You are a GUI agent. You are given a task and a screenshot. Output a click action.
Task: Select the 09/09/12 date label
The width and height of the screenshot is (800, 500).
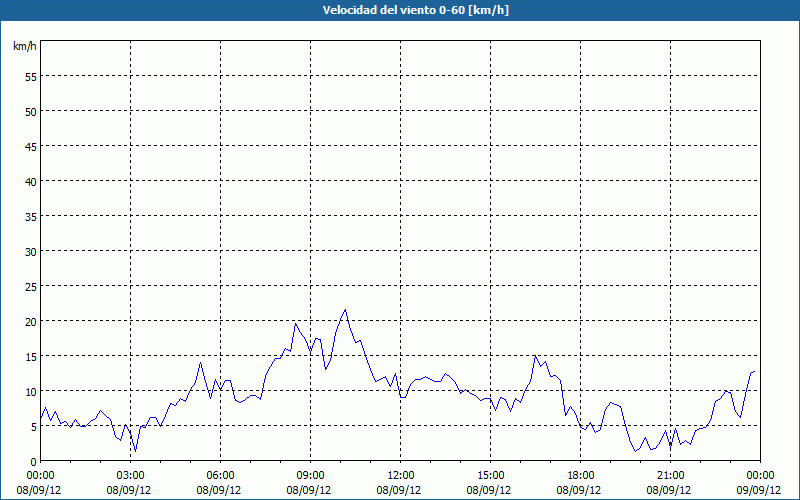pyautogui.click(x=759, y=490)
